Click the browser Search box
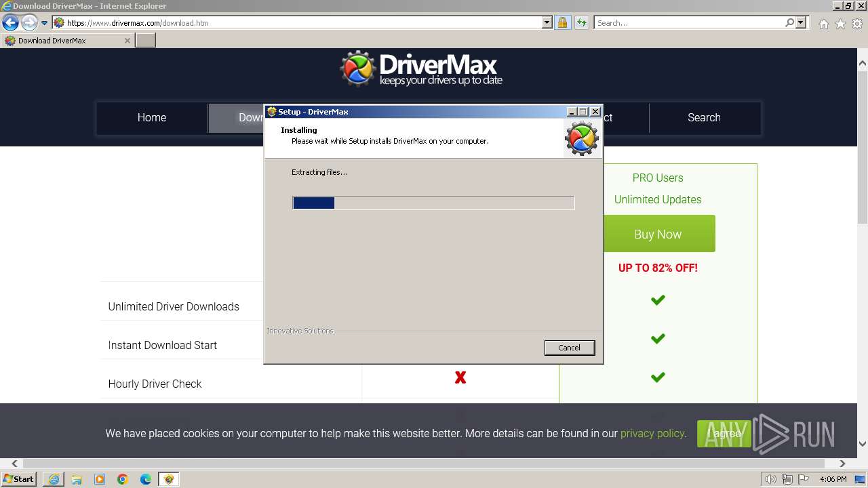 (x=690, y=23)
